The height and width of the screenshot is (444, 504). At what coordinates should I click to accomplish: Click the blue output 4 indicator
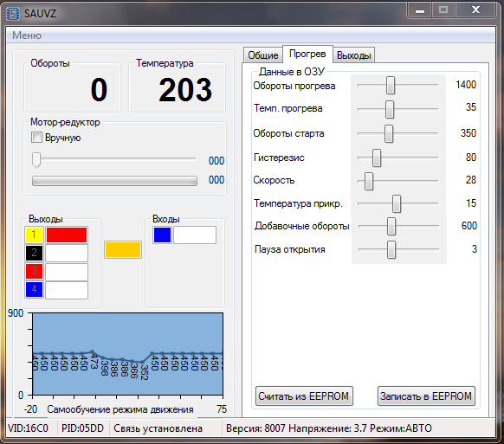pos(34,289)
